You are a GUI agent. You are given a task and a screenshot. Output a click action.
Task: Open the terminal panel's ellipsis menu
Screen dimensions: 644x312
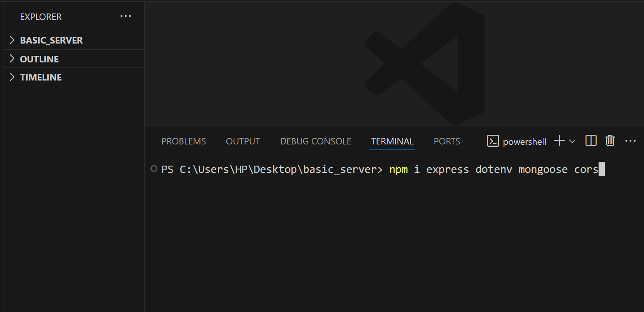630,141
